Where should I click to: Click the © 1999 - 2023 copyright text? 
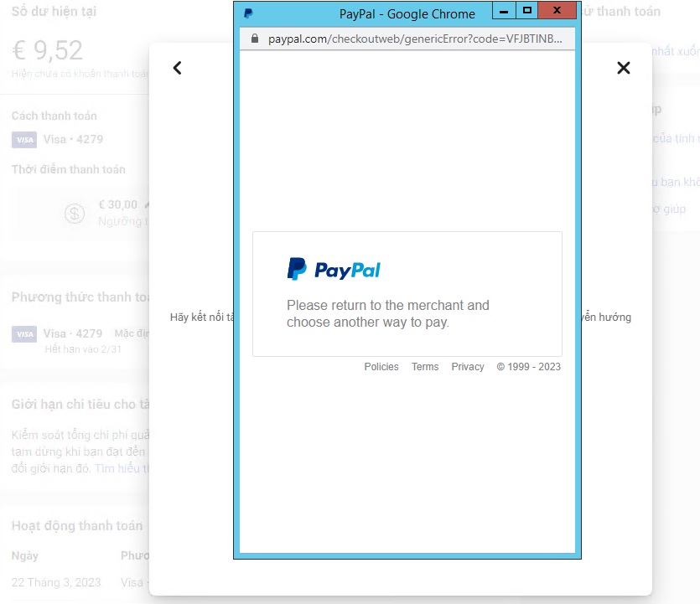pyautogui.click(x=529, y=367)
